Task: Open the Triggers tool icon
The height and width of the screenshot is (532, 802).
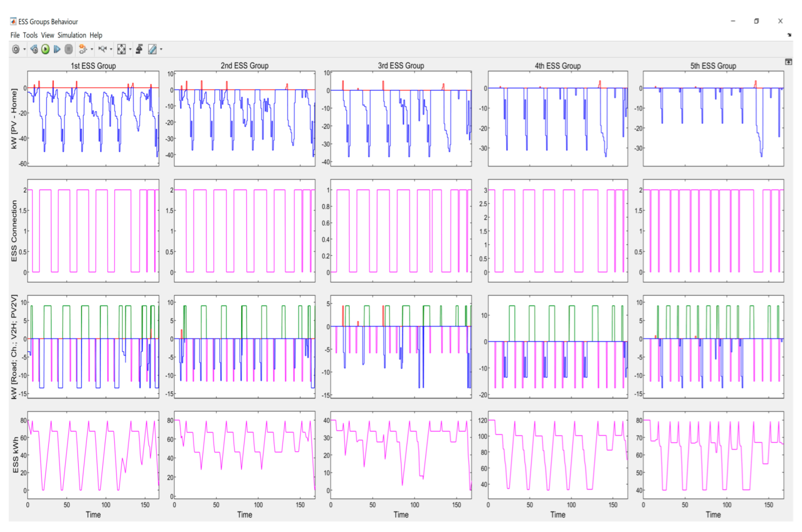Action: (x=139, y=49)
